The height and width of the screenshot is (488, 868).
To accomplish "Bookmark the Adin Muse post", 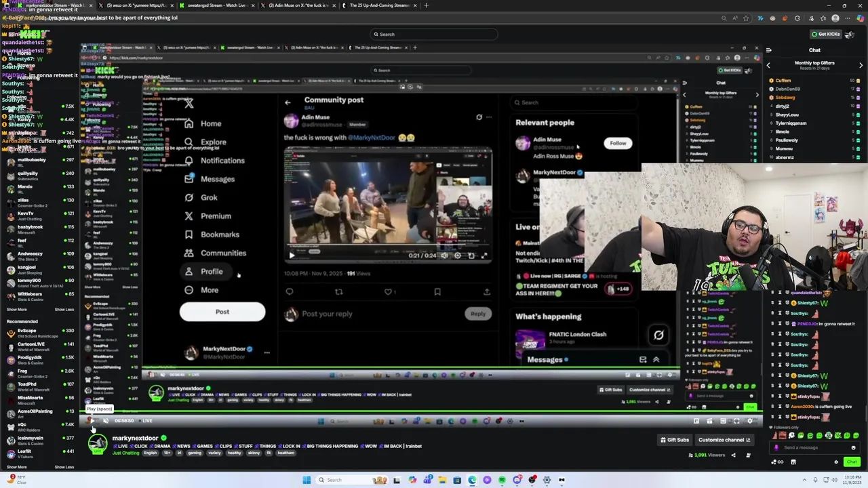I will 437,291.
